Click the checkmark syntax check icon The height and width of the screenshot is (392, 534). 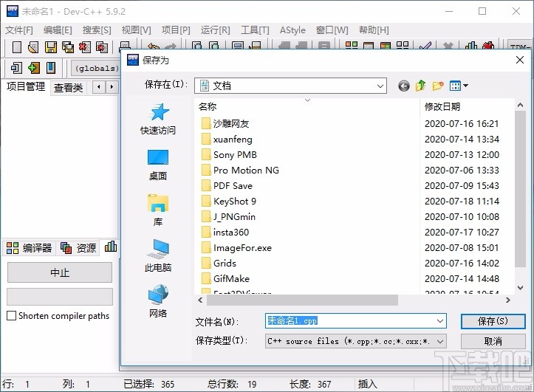(x=425, y=46)
